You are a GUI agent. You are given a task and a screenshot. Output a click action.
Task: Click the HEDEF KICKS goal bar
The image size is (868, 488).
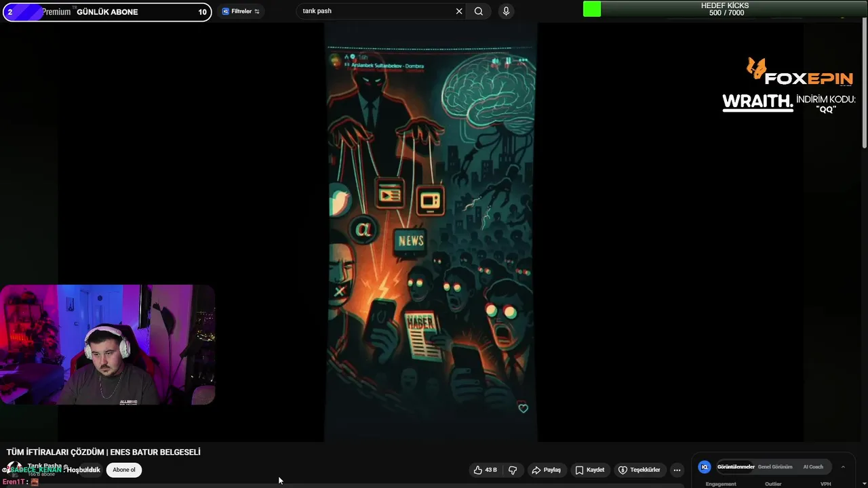[724, 9]
